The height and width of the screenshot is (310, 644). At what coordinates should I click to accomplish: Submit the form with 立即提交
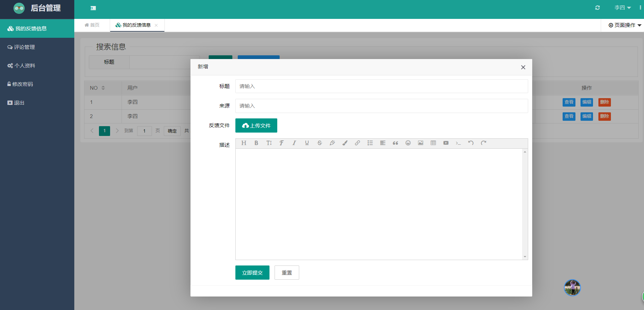(x=252, y=273)
